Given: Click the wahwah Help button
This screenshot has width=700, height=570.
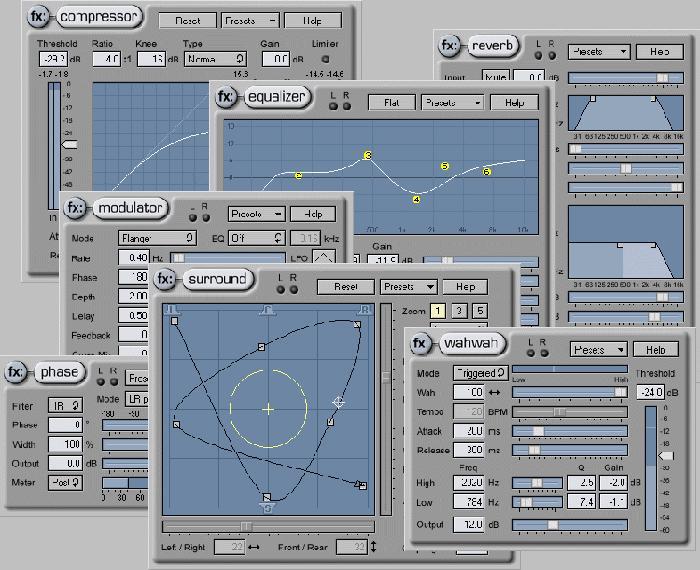Looking at the screenshot, I should pos(656,349).
